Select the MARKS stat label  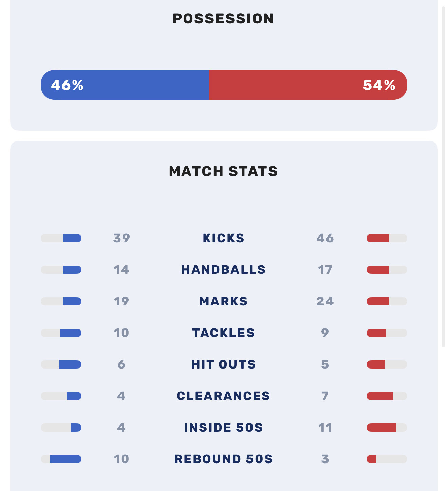tap(223, 301)
